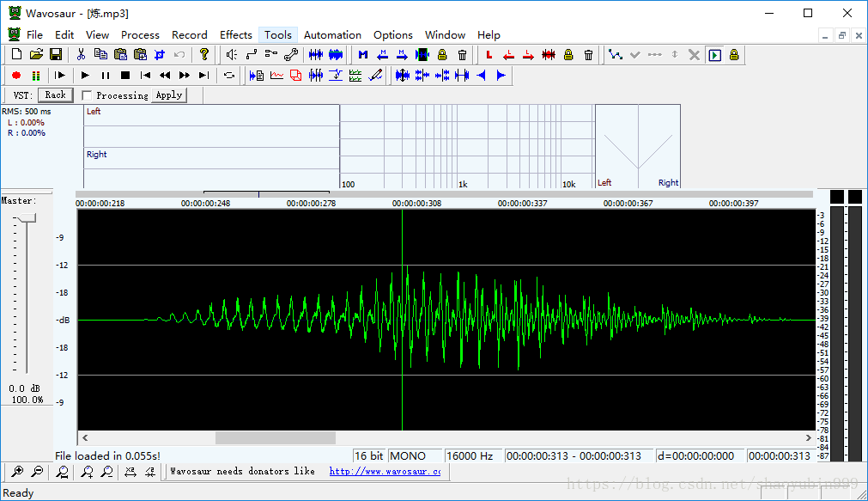The width and height of the screenshot is (868, 501).
Task: Open the Process menu
Action: pyautogui.click(x=140, y=35)
